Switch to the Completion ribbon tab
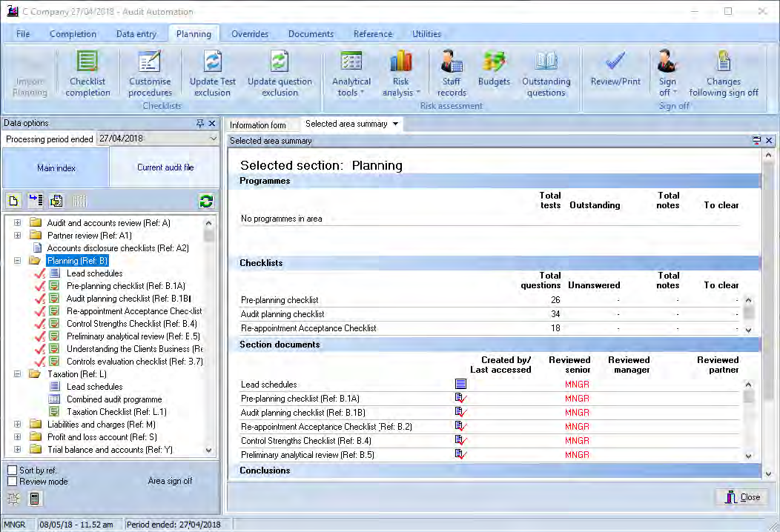Viewport: 780px width, 532px height. coord(73,34)
